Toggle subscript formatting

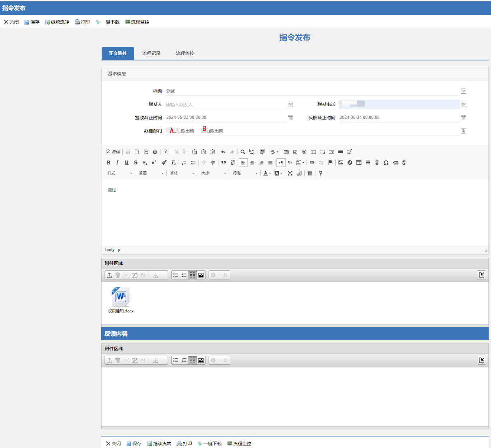[145, 163]
